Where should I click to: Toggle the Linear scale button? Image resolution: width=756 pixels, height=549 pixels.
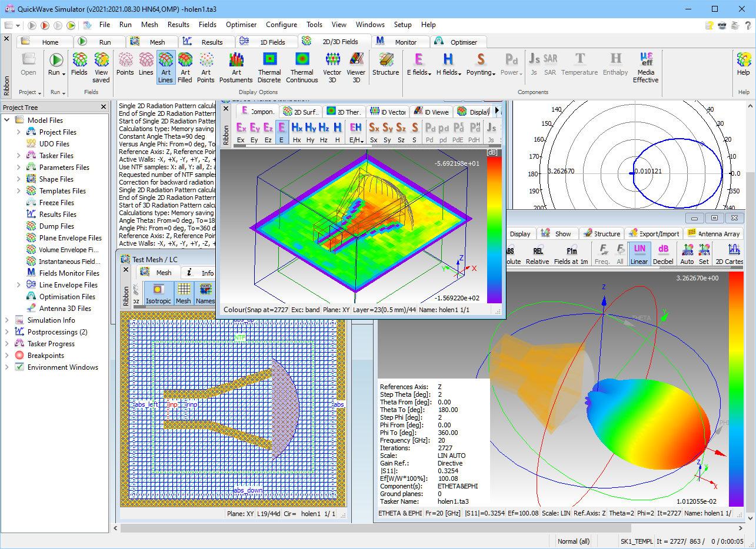pyautogui.click(x=639, y=254)
